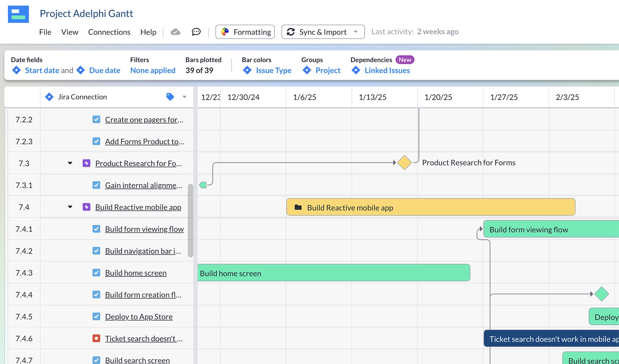The image size is (619, 364).
Task: Click the Gantt app logo icon
Action: coord(19,14)
